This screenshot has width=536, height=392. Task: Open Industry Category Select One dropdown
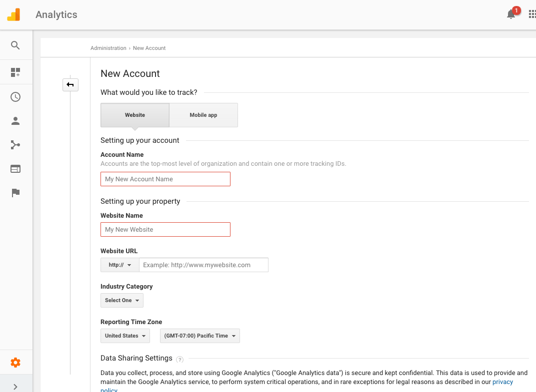click(122, 301)
